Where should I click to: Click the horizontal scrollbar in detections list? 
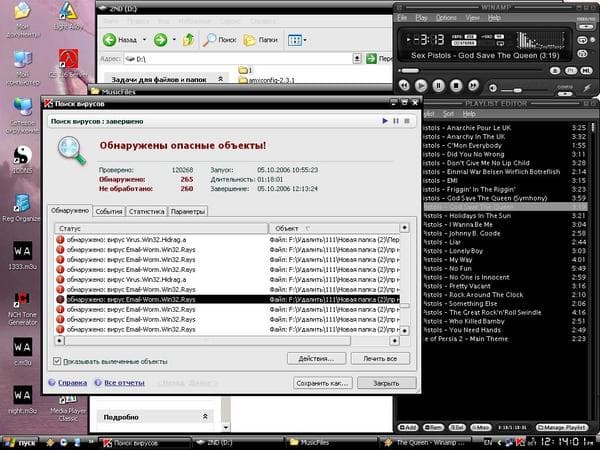click(207, 341)
